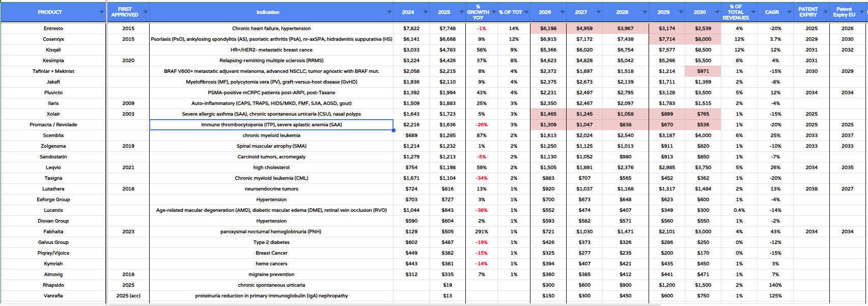
Task: Expand the 2025 column filter dropdown
Action: (461, 12)
